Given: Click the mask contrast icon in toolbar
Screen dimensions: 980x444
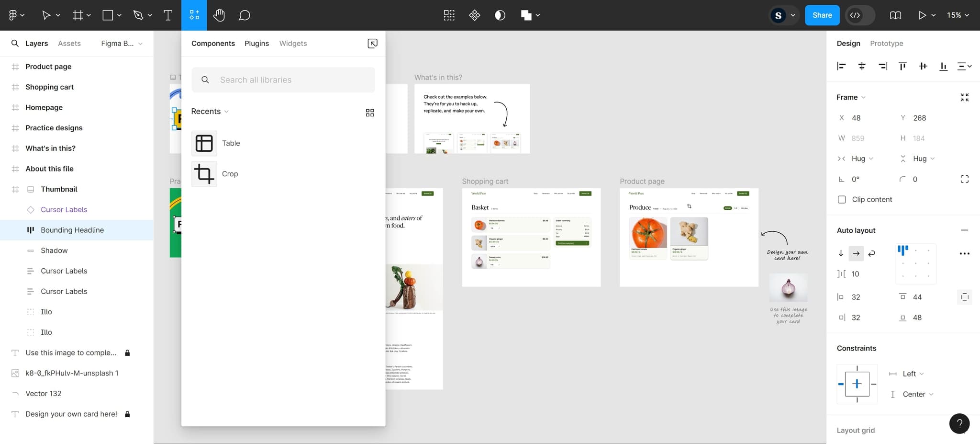Looking at the screenshot, I should (x=500, y=15).
